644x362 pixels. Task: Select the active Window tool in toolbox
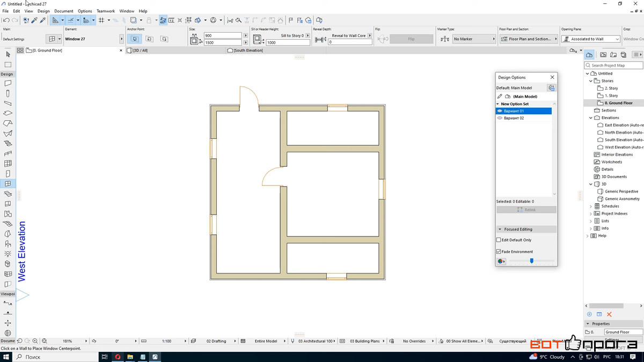[8, 183]
